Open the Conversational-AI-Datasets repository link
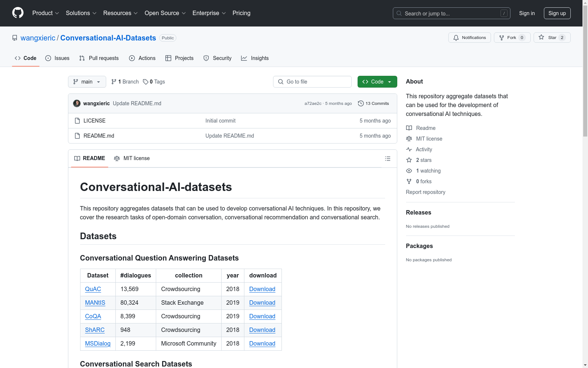The width and height of the screenshot is (588, 368). click(108, 38)
